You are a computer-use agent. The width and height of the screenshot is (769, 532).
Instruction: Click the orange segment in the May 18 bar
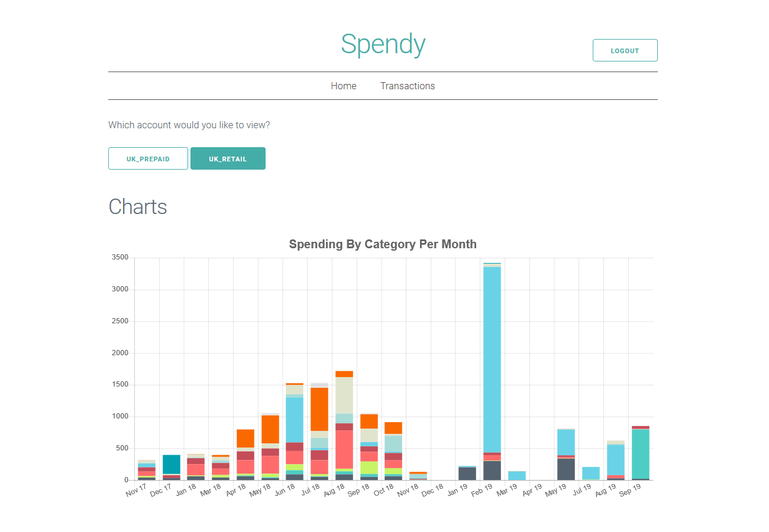(270, 429)
